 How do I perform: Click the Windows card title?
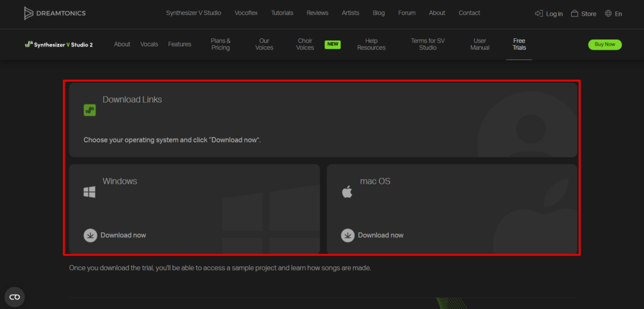tap(119, 181)
